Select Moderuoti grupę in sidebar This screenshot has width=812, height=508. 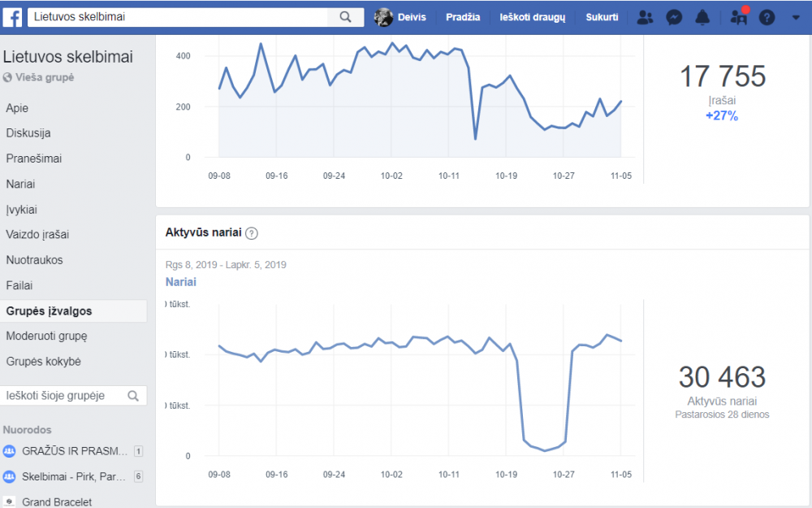click(x=46, y=336)
